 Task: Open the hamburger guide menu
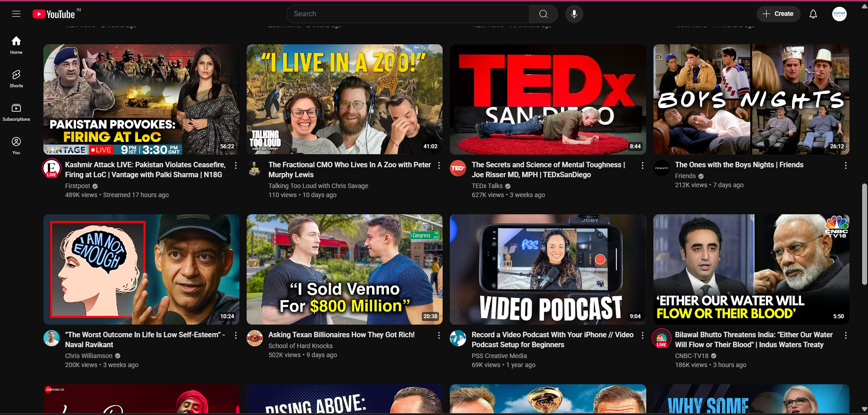pyautogui.click(x=16, y=14)
